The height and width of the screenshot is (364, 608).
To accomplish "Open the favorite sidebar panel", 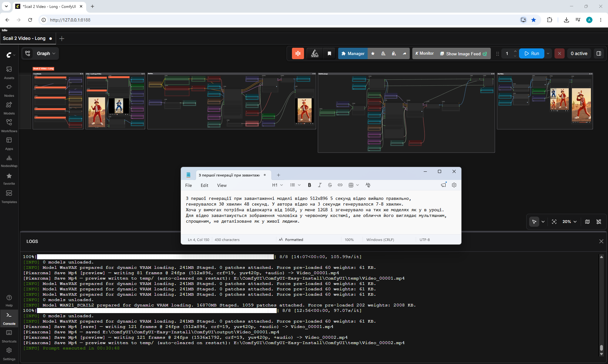I will [x=9, y=179].
